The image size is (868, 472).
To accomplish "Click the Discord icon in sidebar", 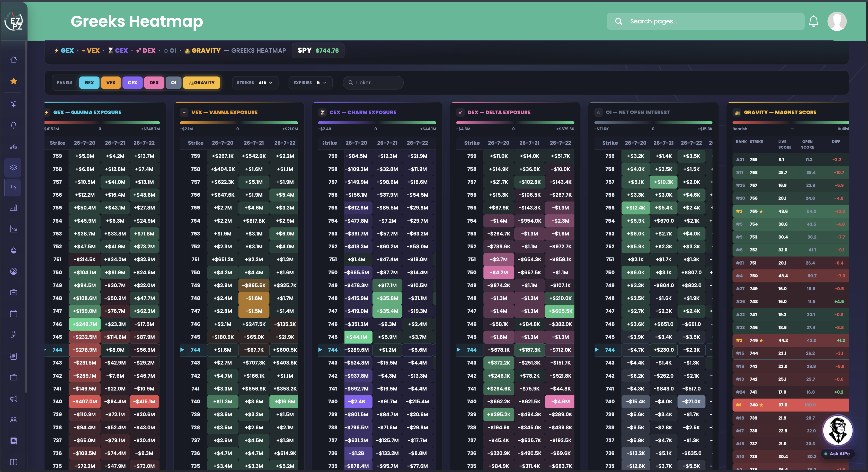I will click(x=13, y=441).
